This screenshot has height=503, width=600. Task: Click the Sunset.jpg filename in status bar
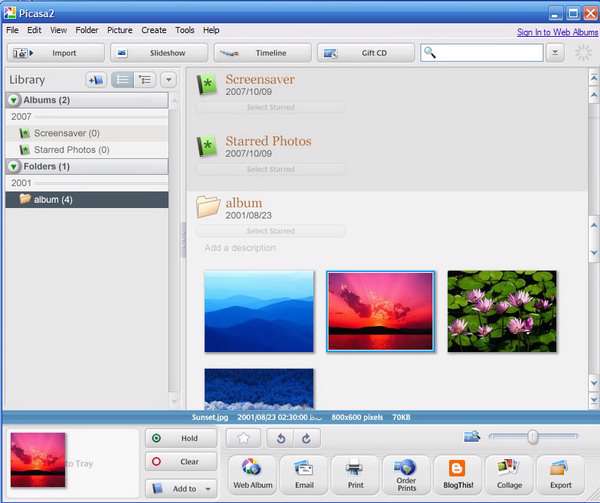(x=210, y=417)
